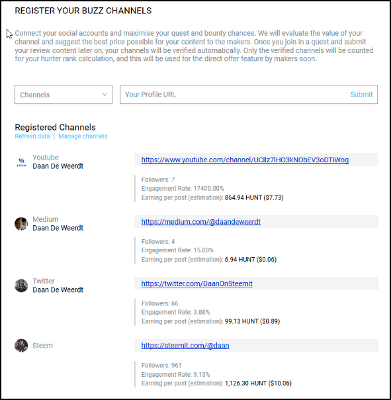The height and width of the screenshot is (400, 391).
Task: Select the Twitter channel label
Action: [x=44, y=281]
